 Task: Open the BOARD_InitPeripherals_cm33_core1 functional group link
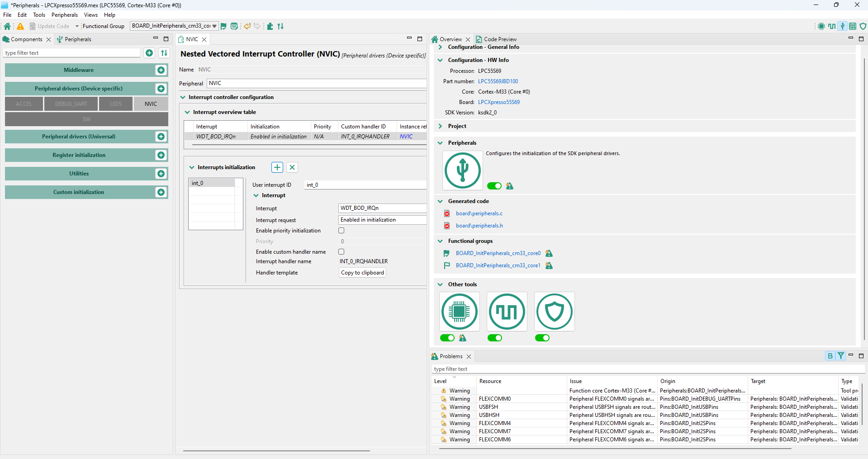pyautogui.click(x=498, y=265)
